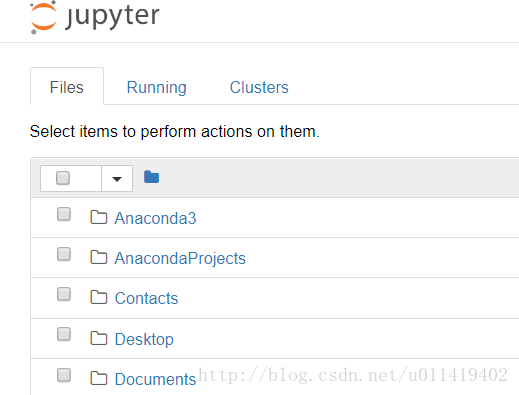
Task: Click the folder icon beside Documents
Action: pos(99,378)
